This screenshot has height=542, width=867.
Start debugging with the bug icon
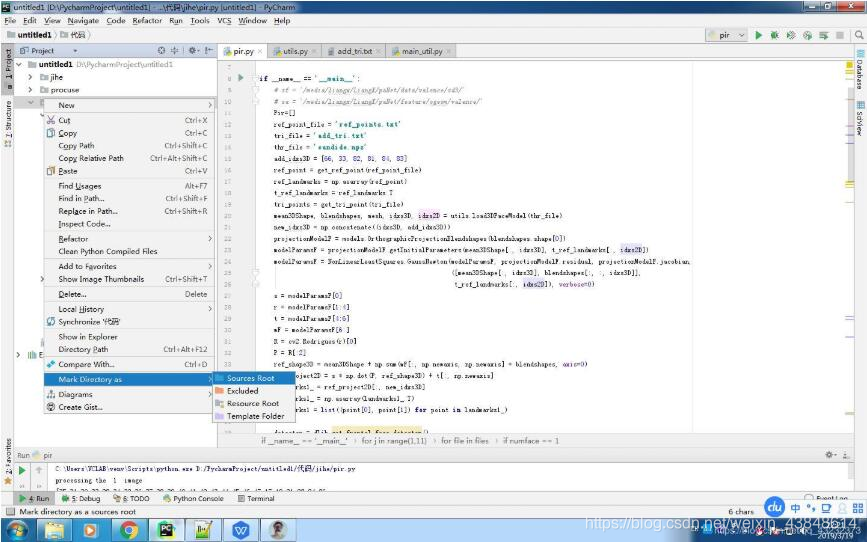[775, 35]
